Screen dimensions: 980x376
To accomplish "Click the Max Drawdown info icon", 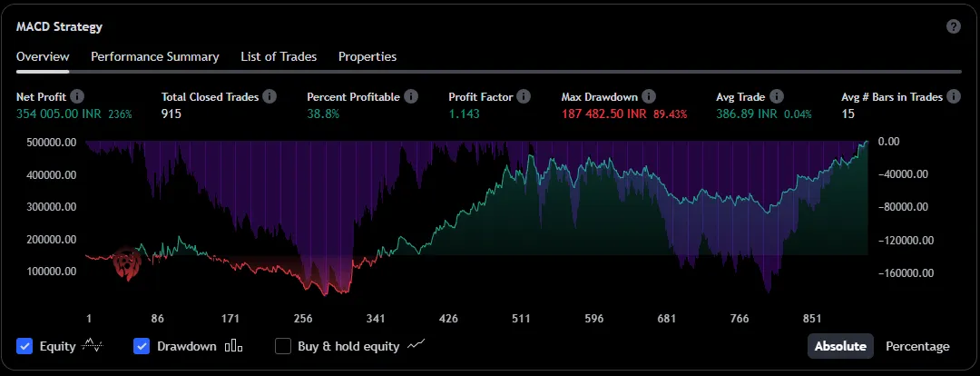I will (x=649, y=96).
